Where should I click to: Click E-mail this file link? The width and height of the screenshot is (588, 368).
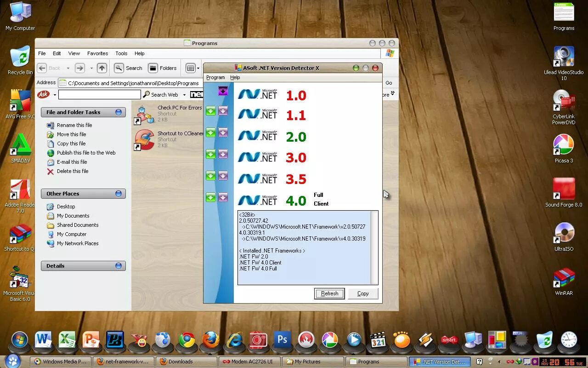(72, 162)
